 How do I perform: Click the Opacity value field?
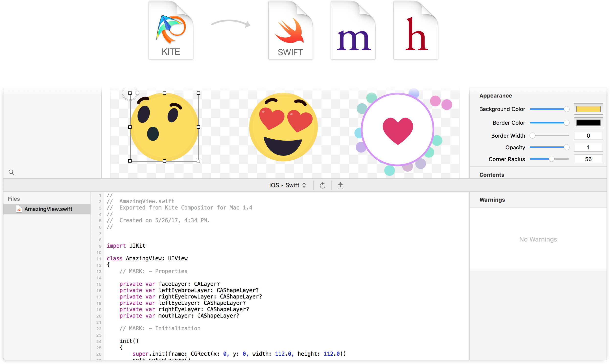coord(588,147)
